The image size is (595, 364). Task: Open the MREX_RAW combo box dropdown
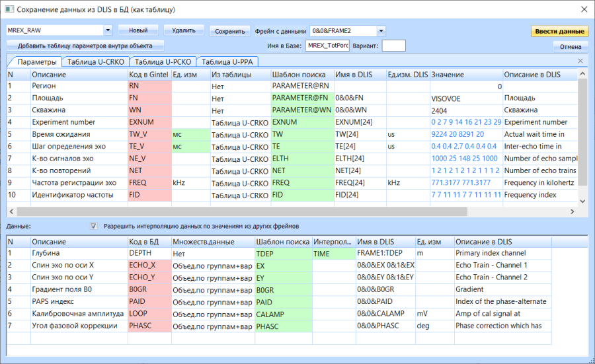(x=108, y=30)
